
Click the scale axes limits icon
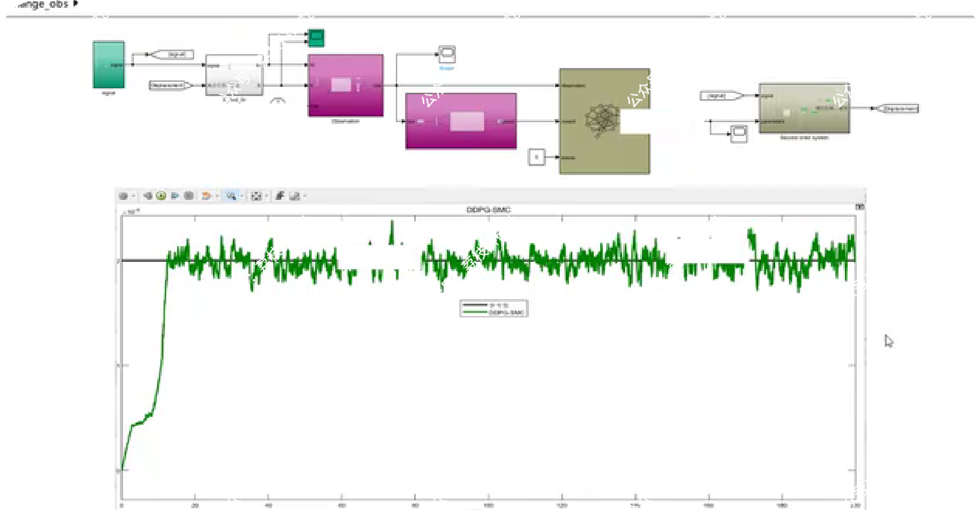[256, 196]
